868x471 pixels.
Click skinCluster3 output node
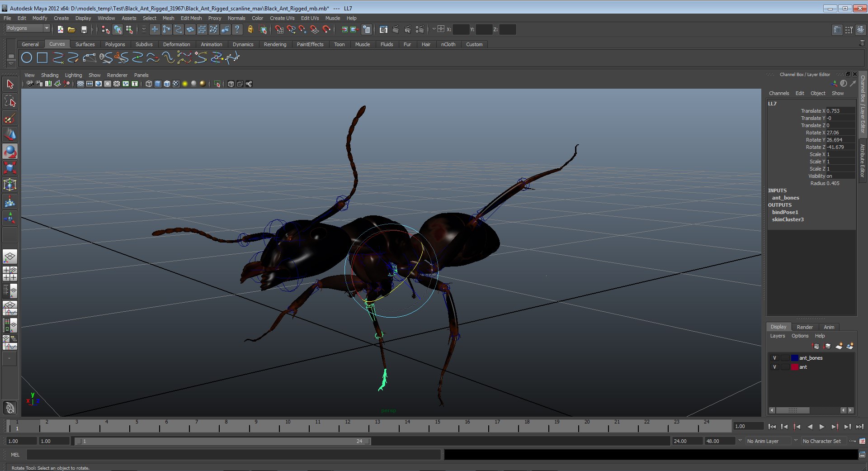point(788,219)
